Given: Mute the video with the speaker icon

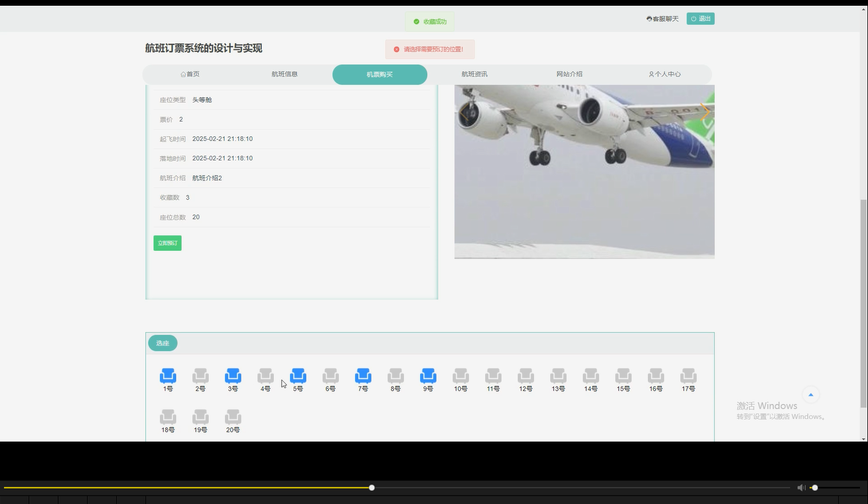Looking at the screenshot, I should click(801, 487).
